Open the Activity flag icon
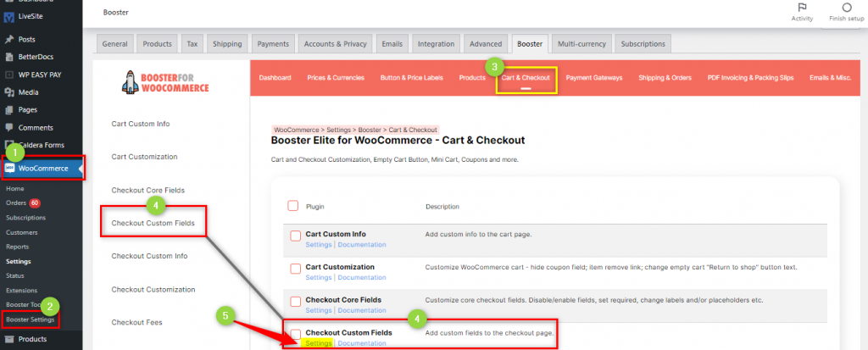868x350 pixels. point(802,7)
